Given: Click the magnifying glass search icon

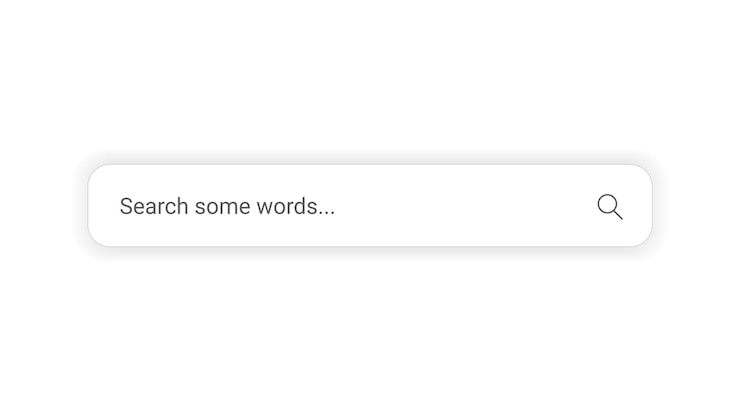Looking at the screenshot, I should [610, 206].
